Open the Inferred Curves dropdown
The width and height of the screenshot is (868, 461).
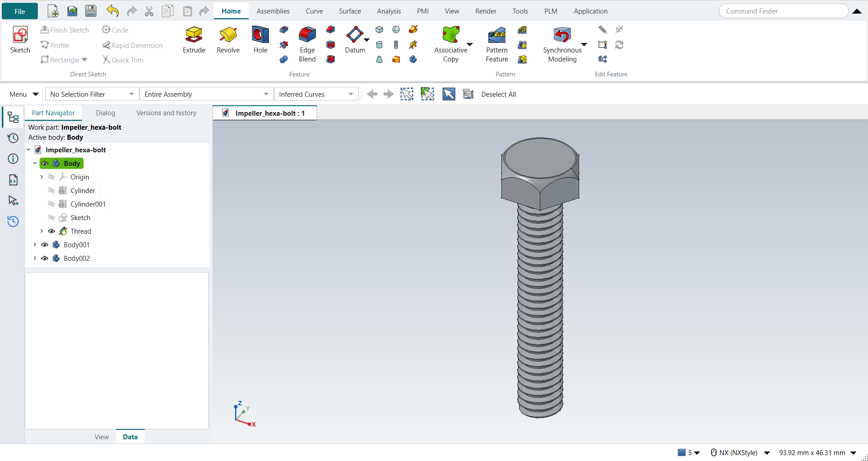pos(316,94)
